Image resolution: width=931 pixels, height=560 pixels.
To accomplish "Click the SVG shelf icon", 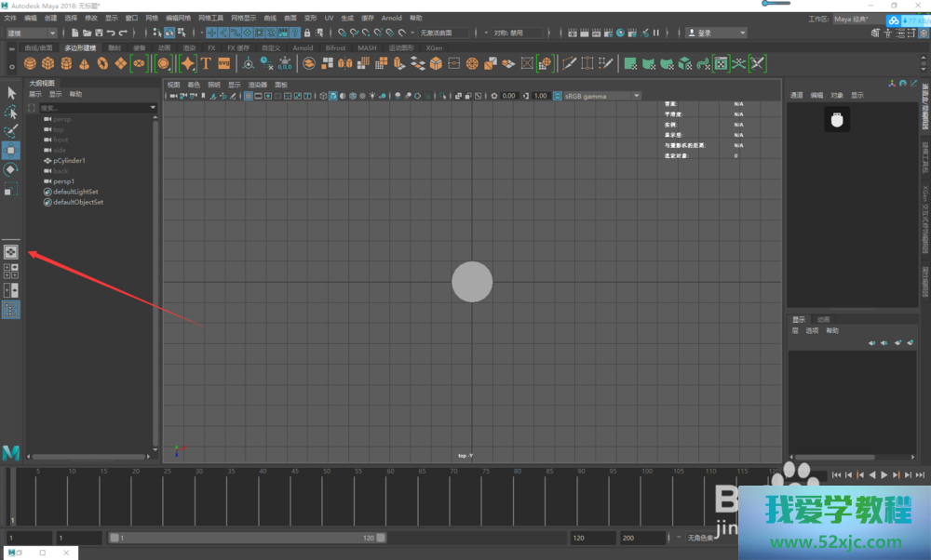I will [224, 63].
